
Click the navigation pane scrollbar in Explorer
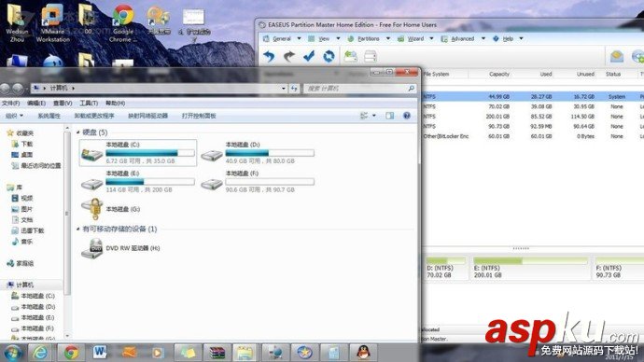click(x=67, y=214)
